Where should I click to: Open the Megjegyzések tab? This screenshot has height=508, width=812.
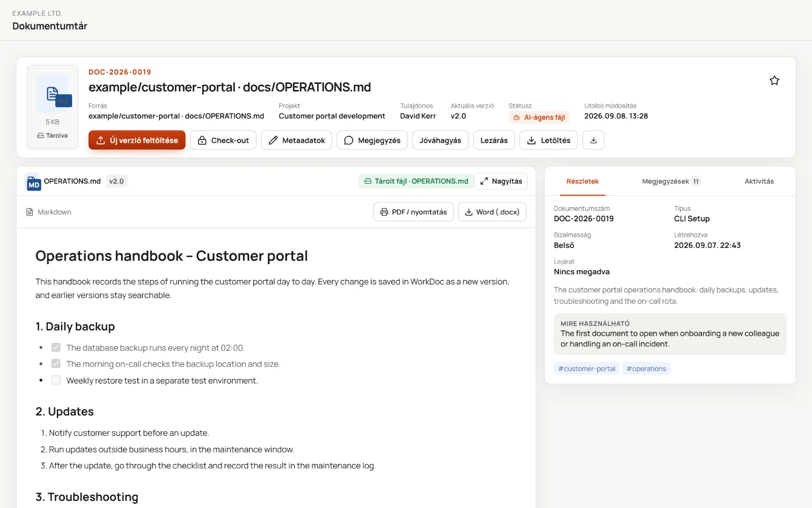click(671, 181)
